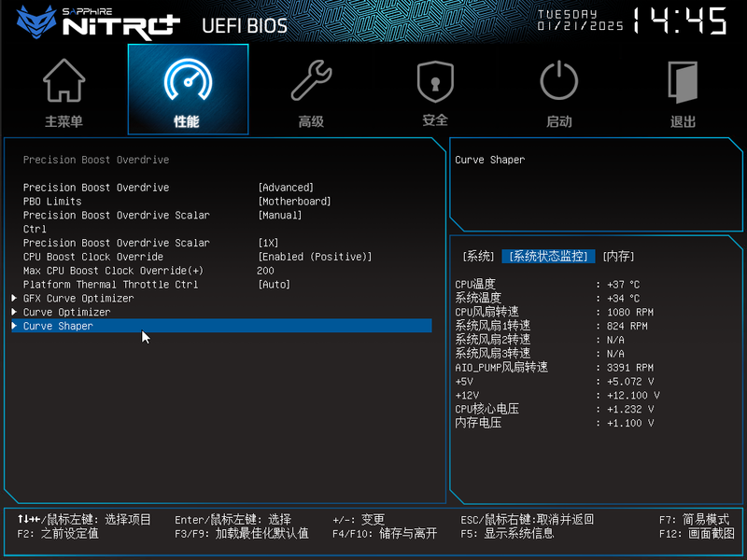The image size is (747, 560).
Task: Click the 系统风扇1转速 824 RPM reading
Action: (552, 326)
